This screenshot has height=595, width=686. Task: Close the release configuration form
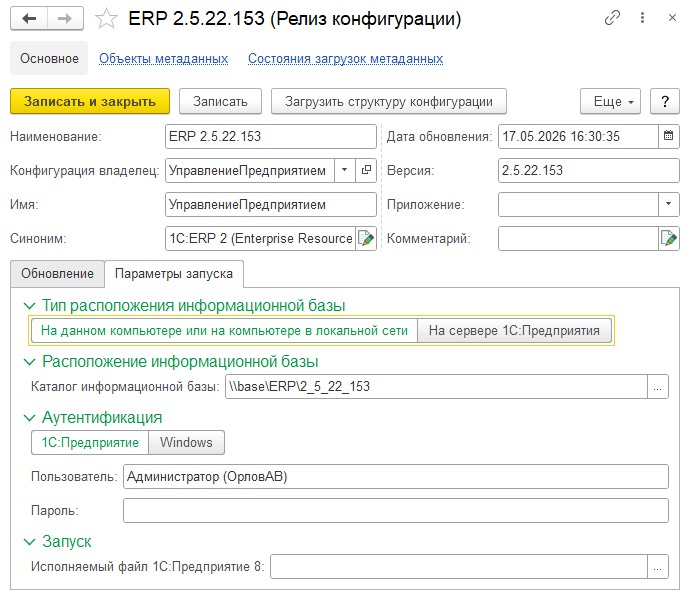pos(672,18)
